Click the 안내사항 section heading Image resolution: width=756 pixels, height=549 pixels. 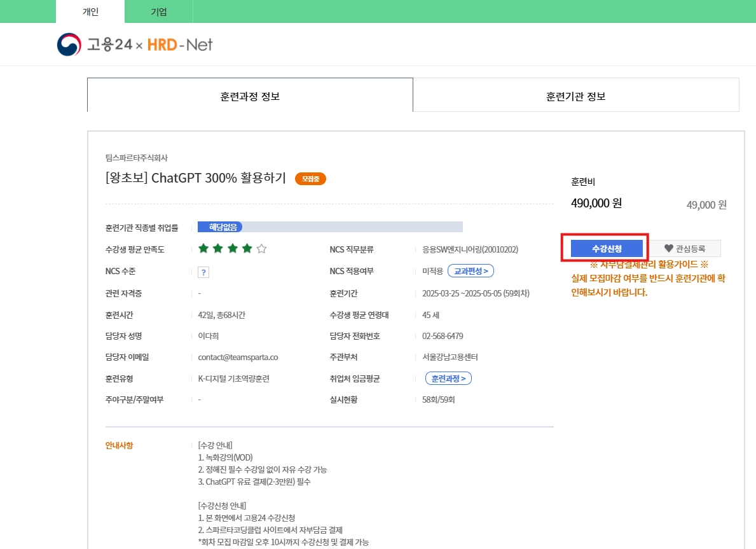[119, 445]
